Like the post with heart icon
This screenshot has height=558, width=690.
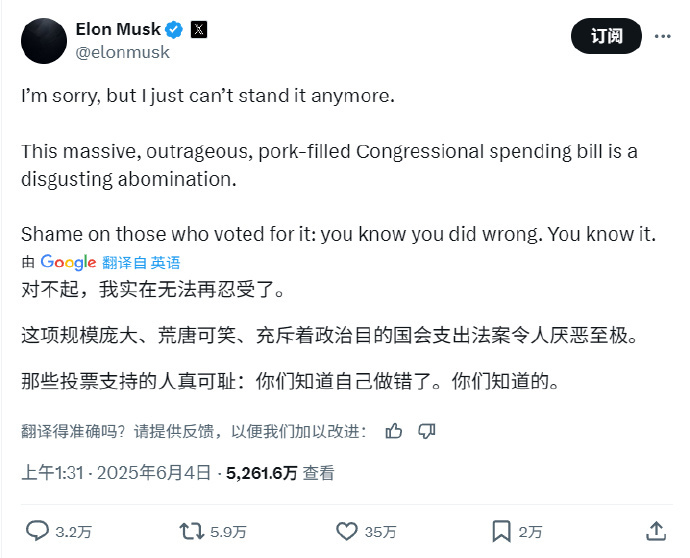click(x=347, y=531)
